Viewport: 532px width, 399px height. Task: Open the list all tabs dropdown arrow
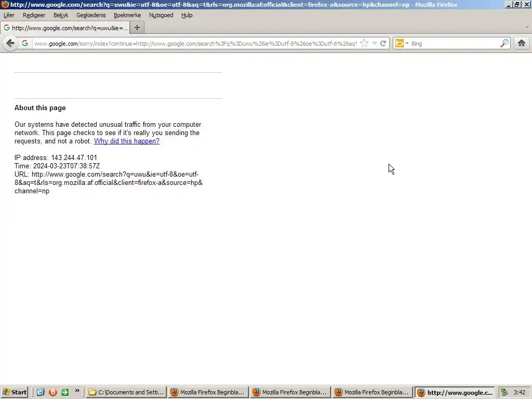(527, 27)
